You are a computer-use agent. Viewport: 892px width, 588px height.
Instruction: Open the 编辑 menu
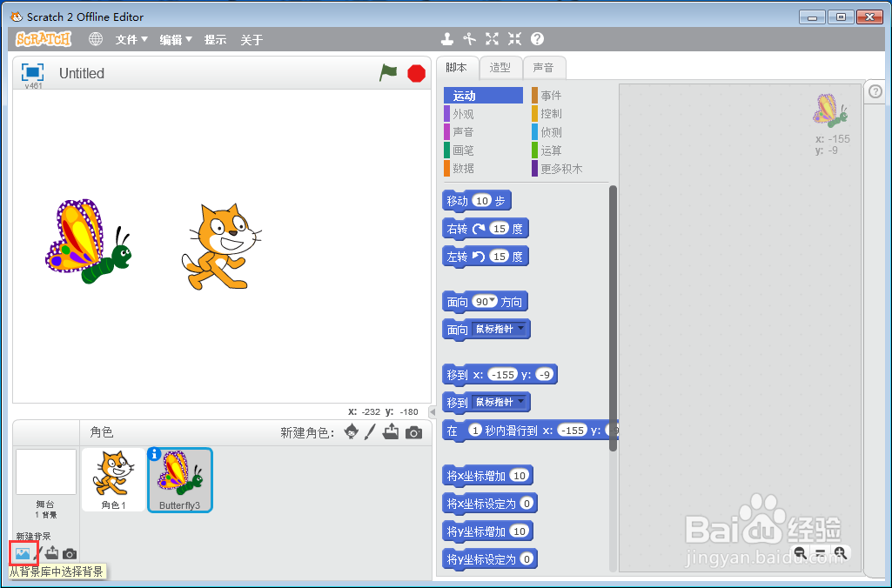(x=176, y=39)
